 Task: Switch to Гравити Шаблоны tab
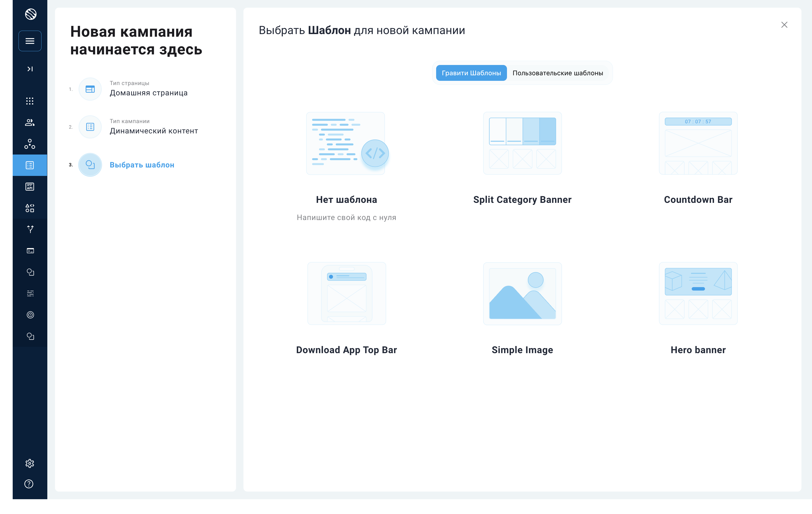coord(471,73)
